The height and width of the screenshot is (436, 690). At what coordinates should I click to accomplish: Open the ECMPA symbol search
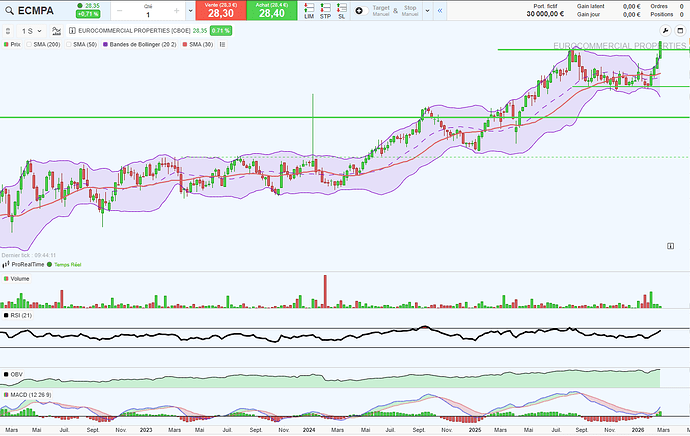[x=40, y=13]
